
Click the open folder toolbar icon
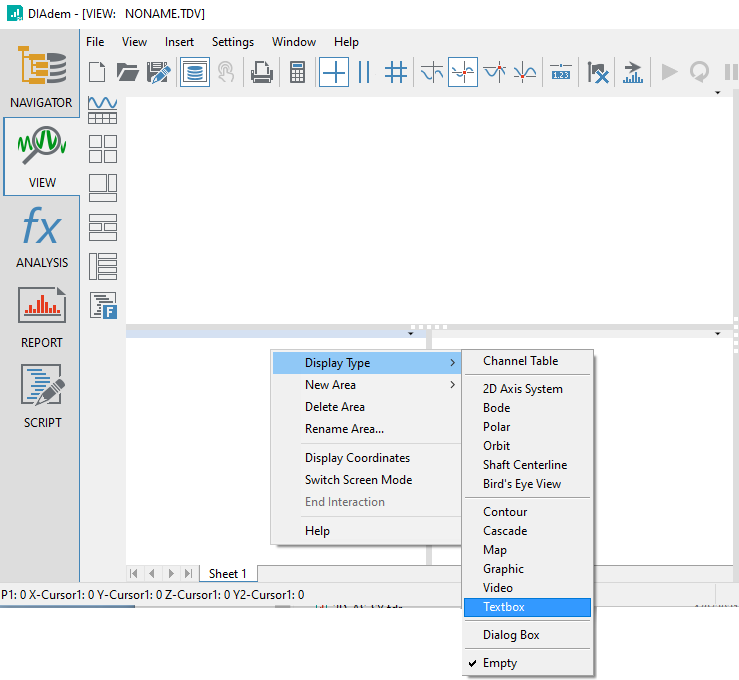pyautogui.click(x=127, y=72)
